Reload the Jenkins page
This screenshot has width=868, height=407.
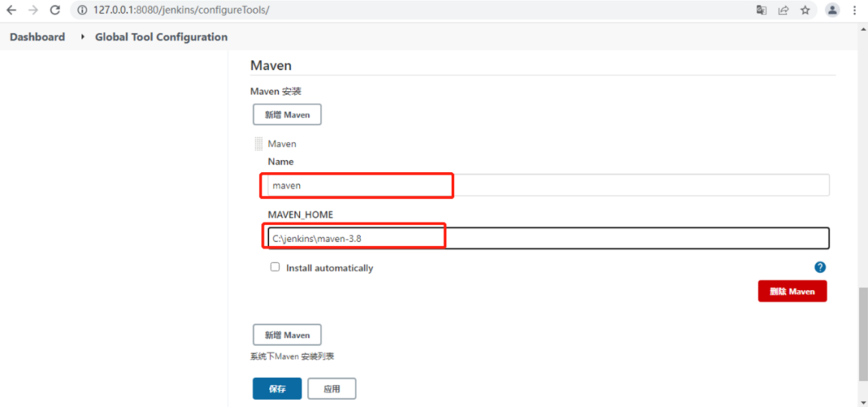coord(55,10)
